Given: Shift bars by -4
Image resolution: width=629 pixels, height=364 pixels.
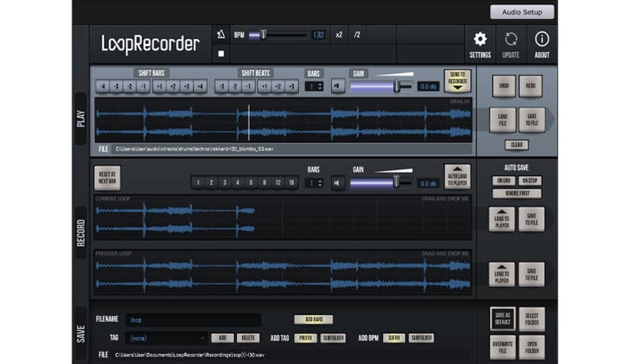Looking at the screenshot, I should [102, 86].
